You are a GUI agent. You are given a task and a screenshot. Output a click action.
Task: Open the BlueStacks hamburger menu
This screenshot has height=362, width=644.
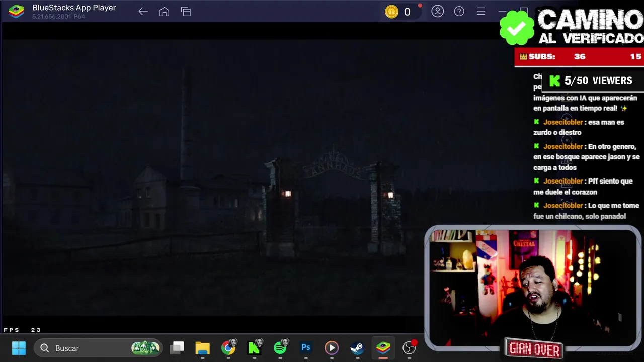(x=480, y=11)
